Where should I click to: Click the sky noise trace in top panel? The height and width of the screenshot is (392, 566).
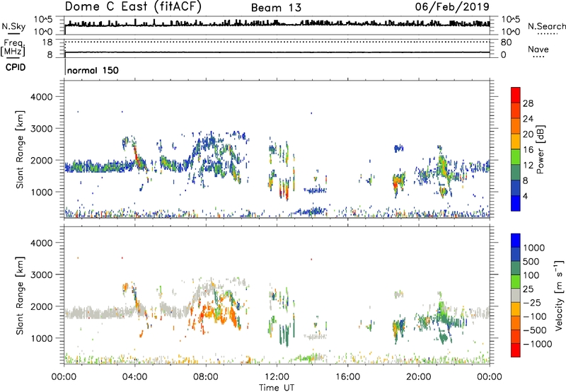pyautogui.click(x=277, y=24)
